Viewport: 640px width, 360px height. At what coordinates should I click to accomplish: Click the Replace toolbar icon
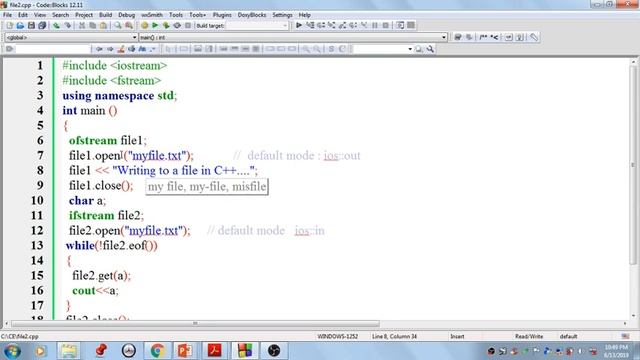(x=129, y=25)
